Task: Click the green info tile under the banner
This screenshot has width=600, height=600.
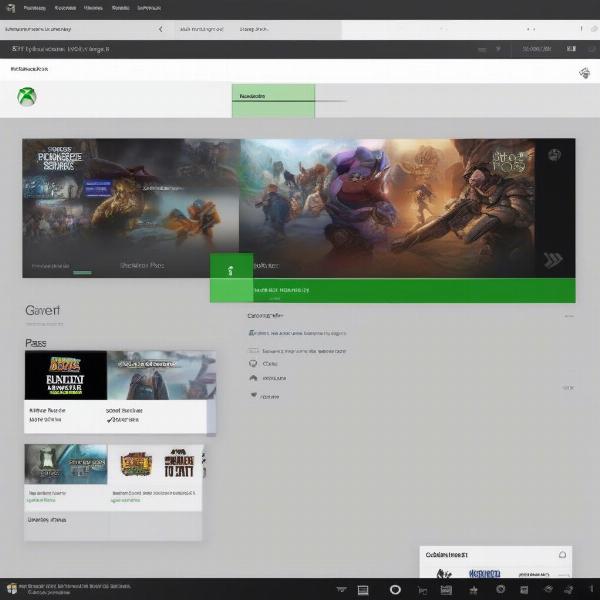Action: pyautogui.click(x=231, y=277)
